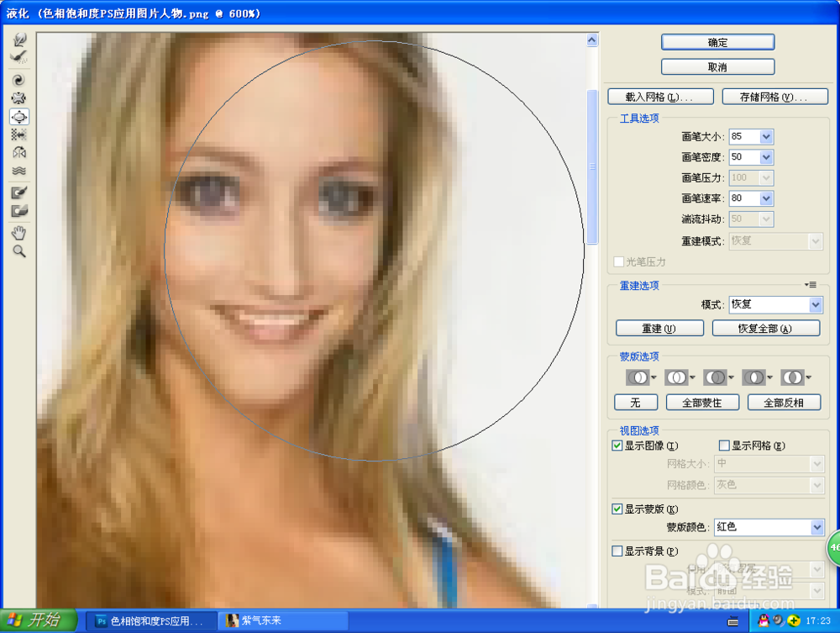Select the Turbulence tool
840x633 pixels.
[19, 171]
